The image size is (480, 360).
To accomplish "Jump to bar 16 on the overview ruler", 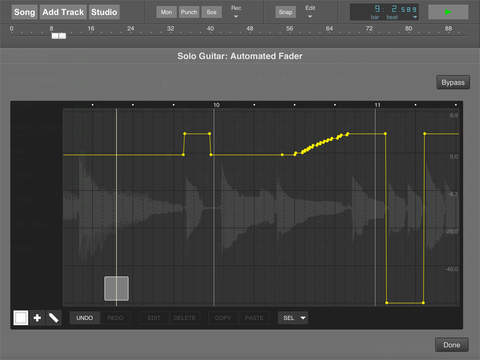I will tap(91, 29).
